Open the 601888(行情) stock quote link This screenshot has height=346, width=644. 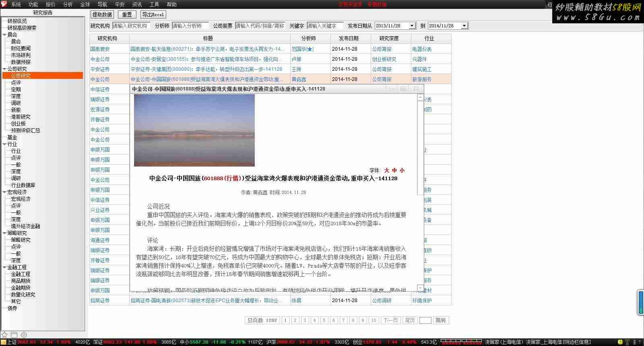(x=223, y=178)
